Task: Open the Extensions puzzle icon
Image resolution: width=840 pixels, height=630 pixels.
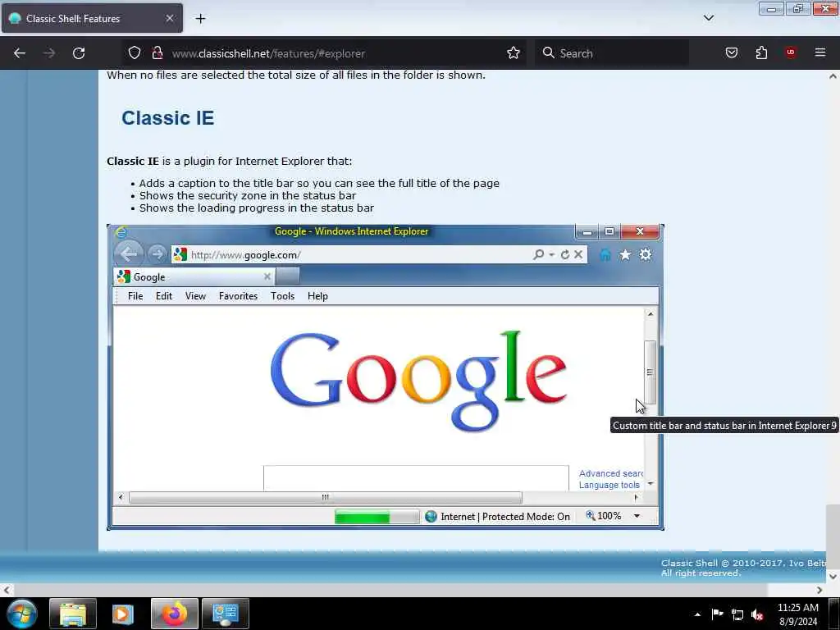Action: tap(761, 52)
